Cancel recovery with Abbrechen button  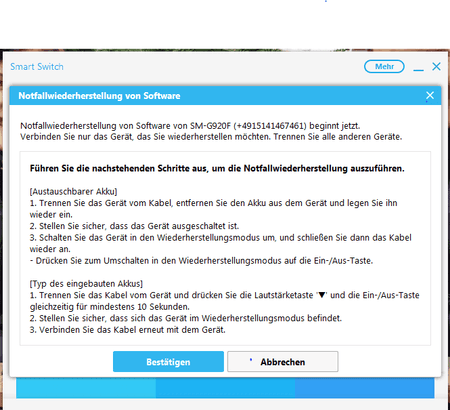(283, 362)
